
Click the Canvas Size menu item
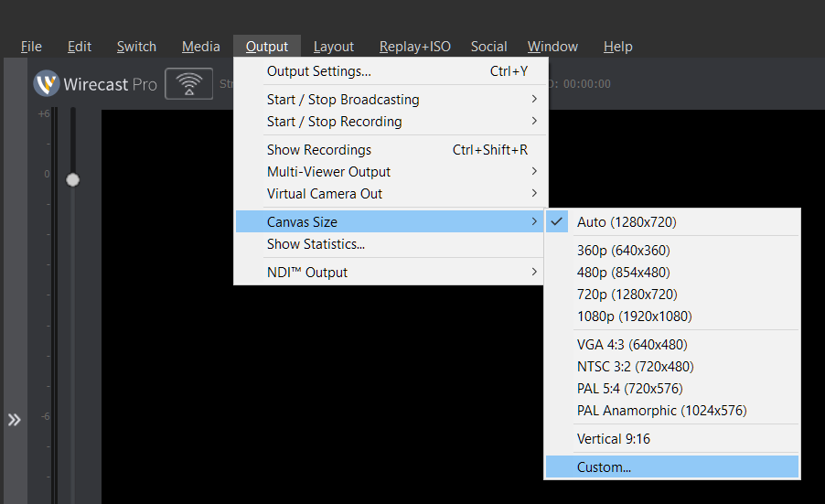(x=391, y=221)
